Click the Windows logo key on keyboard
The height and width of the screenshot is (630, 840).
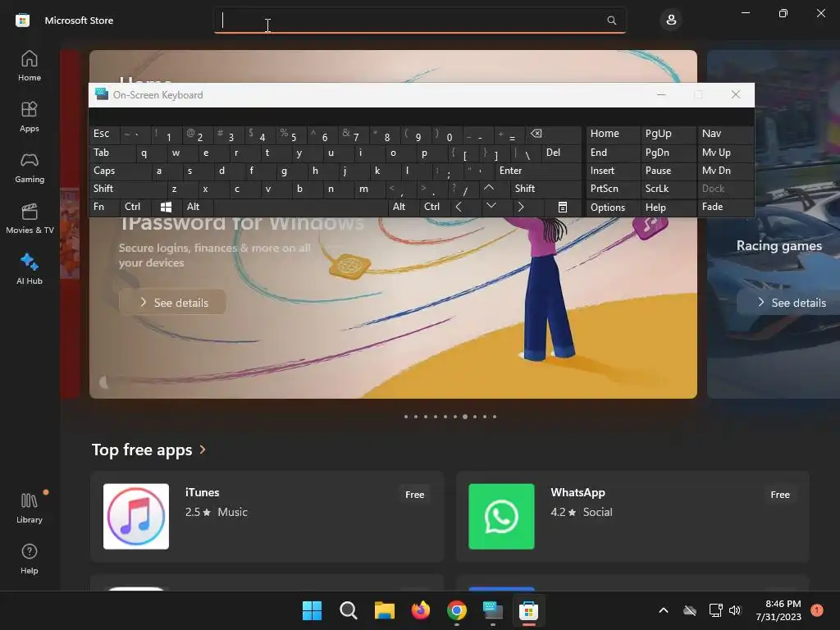coord(166,207)
